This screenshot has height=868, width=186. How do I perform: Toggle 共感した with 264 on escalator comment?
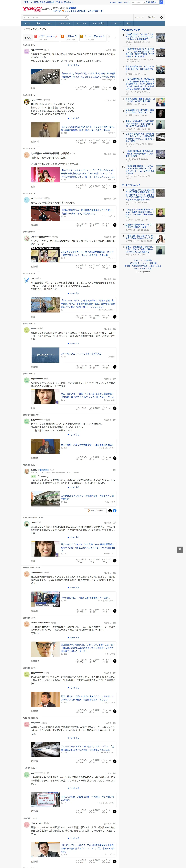click(81, 367)
